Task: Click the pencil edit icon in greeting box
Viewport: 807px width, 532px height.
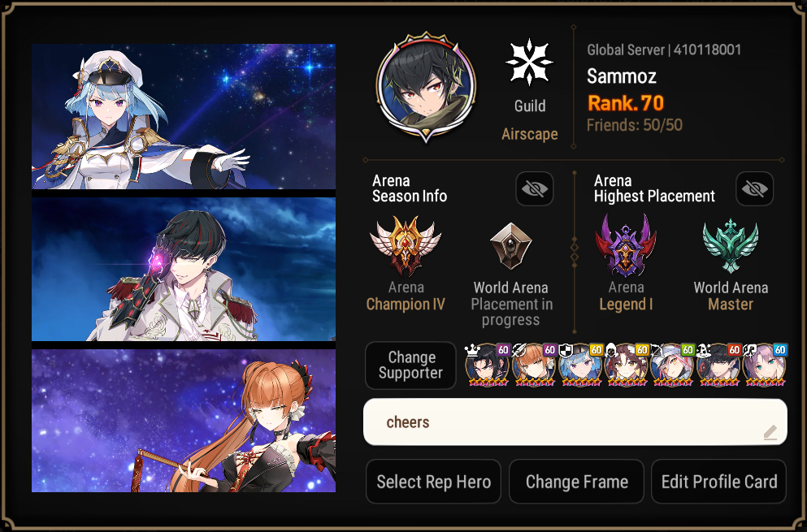Action: (770, 432)
